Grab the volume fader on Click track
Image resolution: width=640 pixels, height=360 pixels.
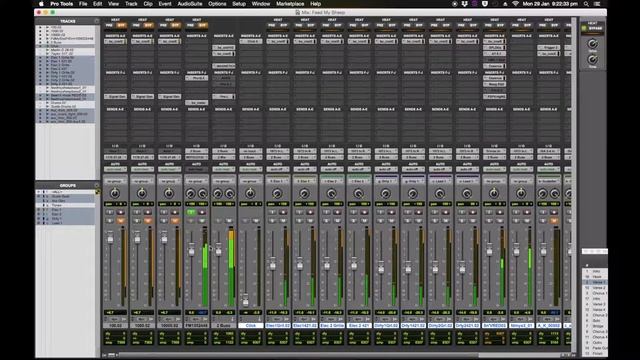click(245, 301)
